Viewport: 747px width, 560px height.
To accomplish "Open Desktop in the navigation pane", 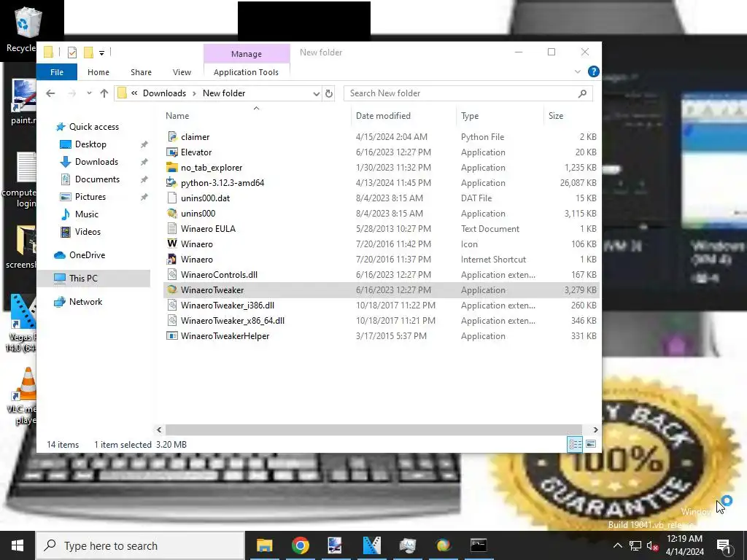I will [90, 144].
